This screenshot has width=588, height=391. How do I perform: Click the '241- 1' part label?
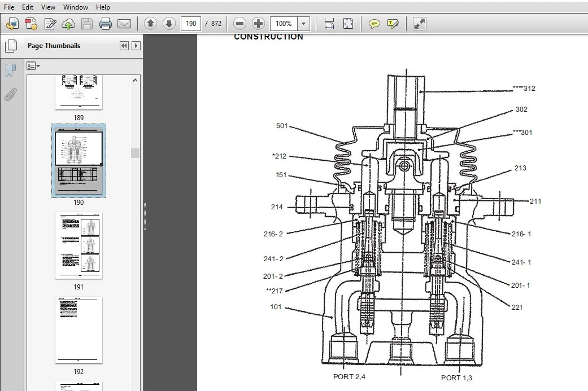pos(521,262)
